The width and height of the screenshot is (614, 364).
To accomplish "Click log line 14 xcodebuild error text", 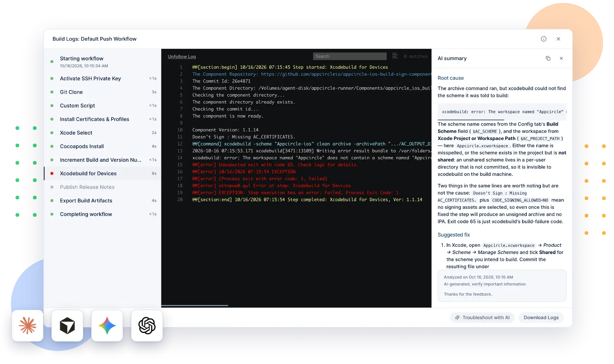I will (x=312, y=158).
